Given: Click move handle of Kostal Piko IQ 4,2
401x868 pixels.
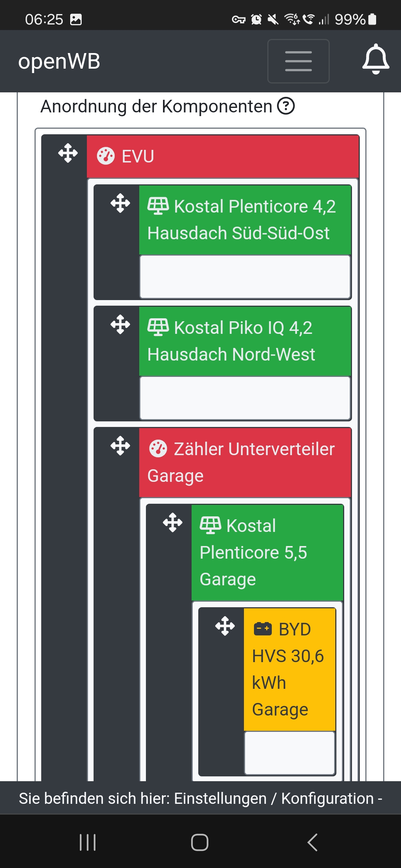Looking at the screenshot, I should [120, 325].
